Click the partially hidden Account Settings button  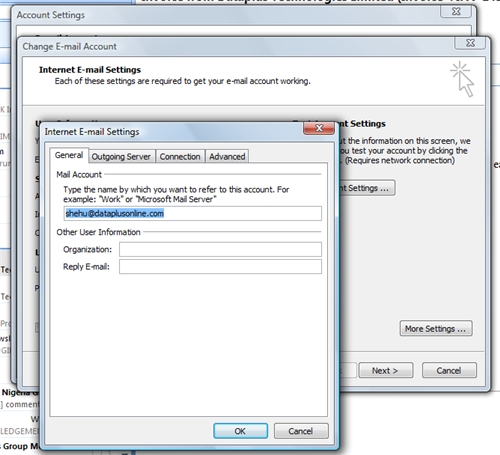(367, 188)
